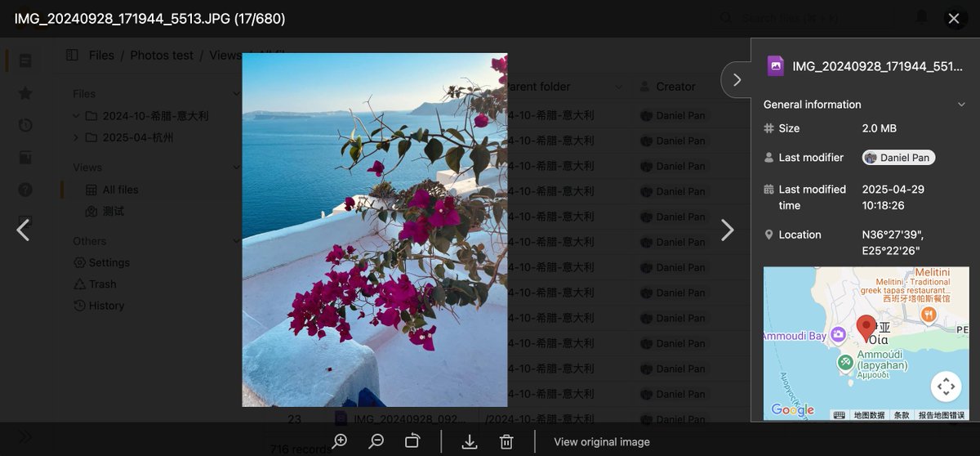
Task: Collapse the Views section in panel
Action: [x=237, y=168]
